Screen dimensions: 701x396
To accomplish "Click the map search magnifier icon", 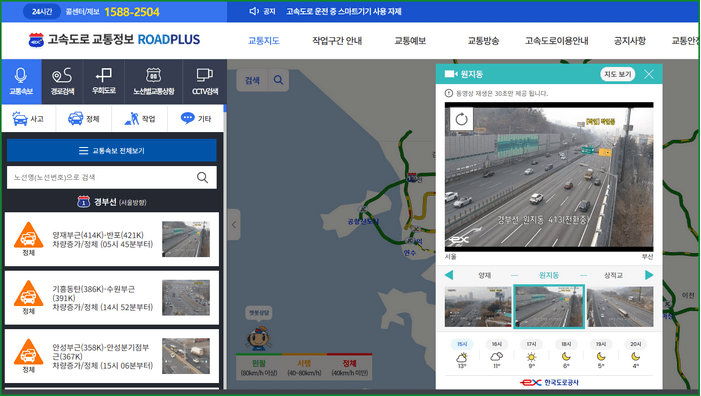I will click(x=279, y=80).
